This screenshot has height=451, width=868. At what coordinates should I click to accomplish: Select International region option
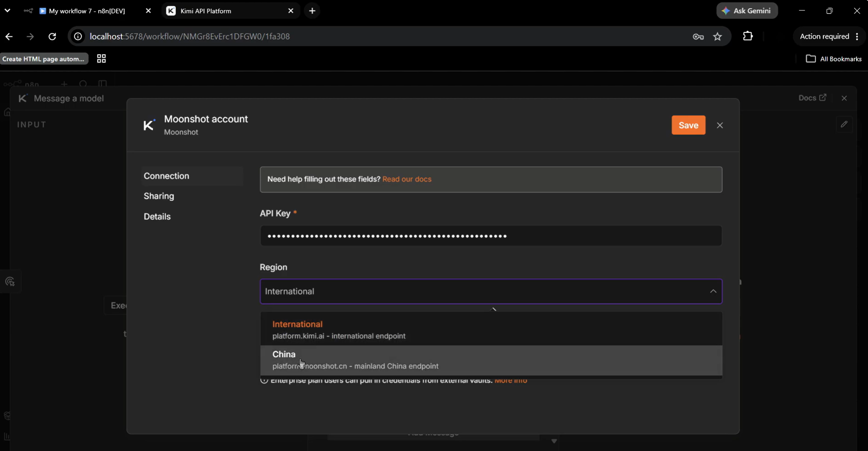(491, 330)
